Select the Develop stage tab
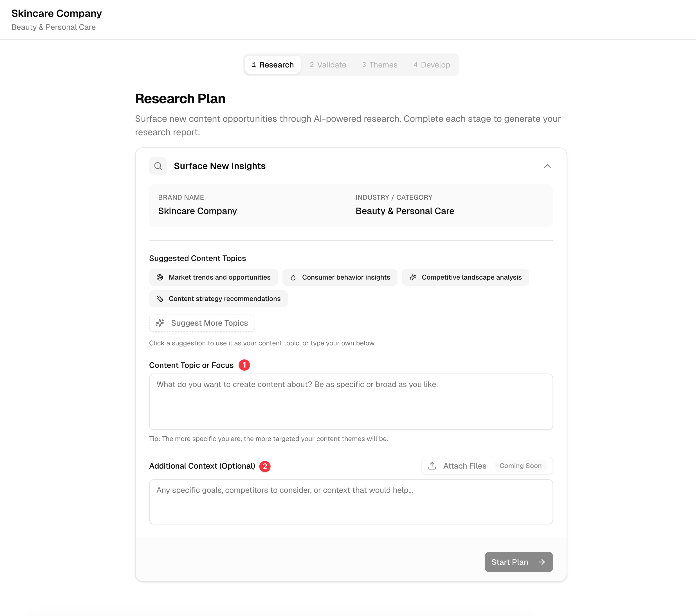696x616 pixels. [x=432, y=65]
